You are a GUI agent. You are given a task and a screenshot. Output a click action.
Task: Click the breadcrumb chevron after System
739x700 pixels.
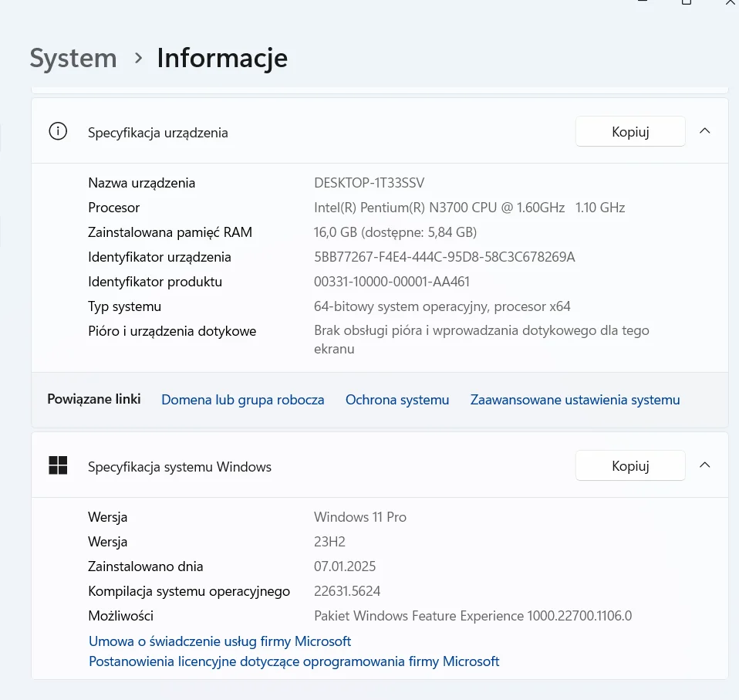138,58
